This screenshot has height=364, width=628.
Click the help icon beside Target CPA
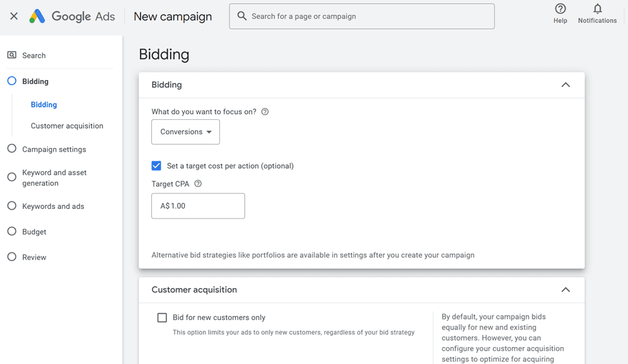198,184
